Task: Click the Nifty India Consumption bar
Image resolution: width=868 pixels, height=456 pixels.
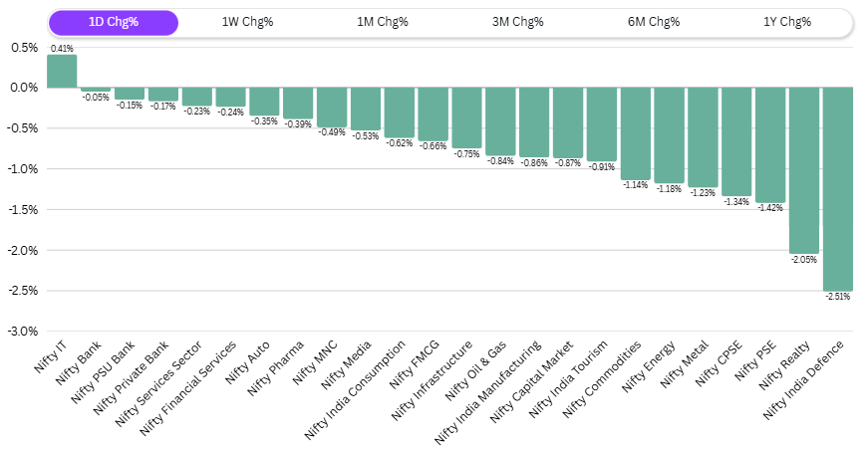Action: [399, 113]
